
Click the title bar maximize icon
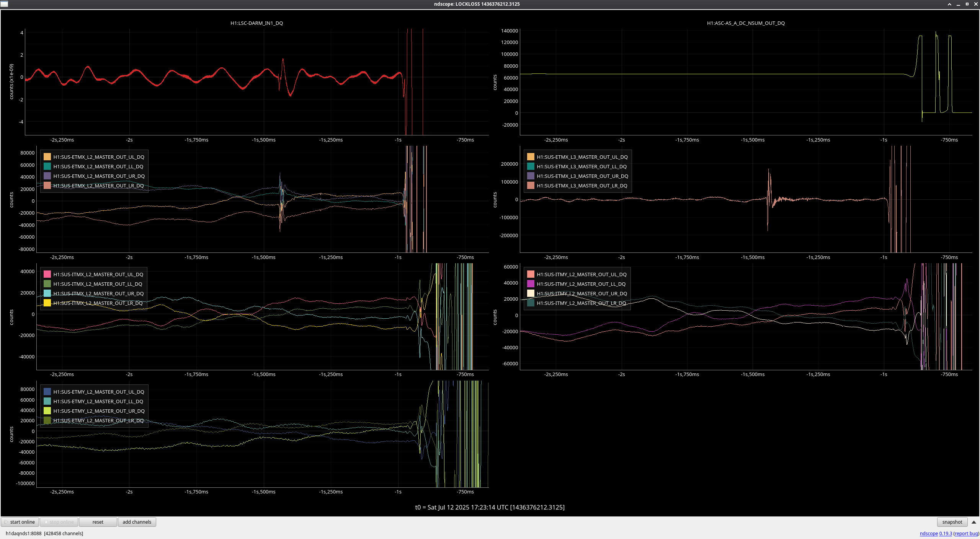pyautogui.click(x=967, y=4)
